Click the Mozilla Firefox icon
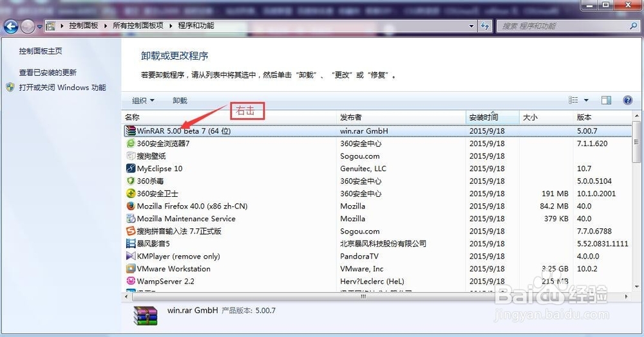 131,206
